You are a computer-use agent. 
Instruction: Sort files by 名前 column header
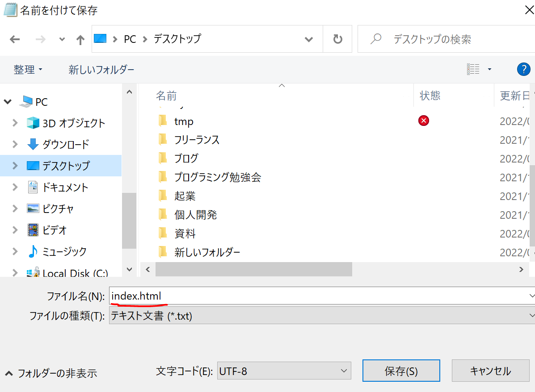[x=166, y=95]
